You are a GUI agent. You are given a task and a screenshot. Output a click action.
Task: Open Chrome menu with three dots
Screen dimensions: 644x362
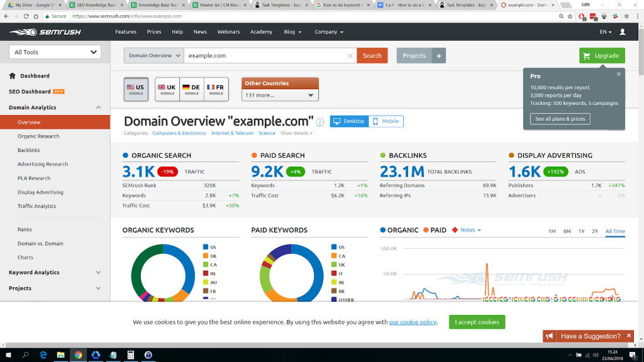(x=638, y=16)
